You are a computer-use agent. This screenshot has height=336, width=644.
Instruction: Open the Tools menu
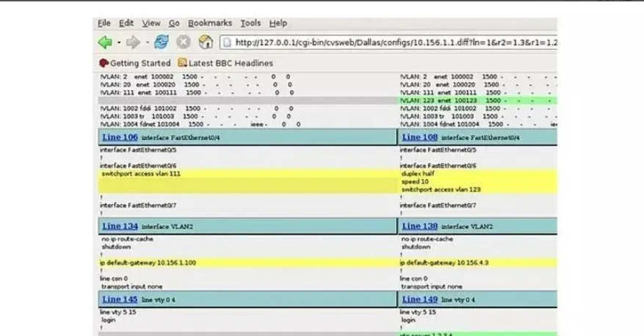point(250,23)
